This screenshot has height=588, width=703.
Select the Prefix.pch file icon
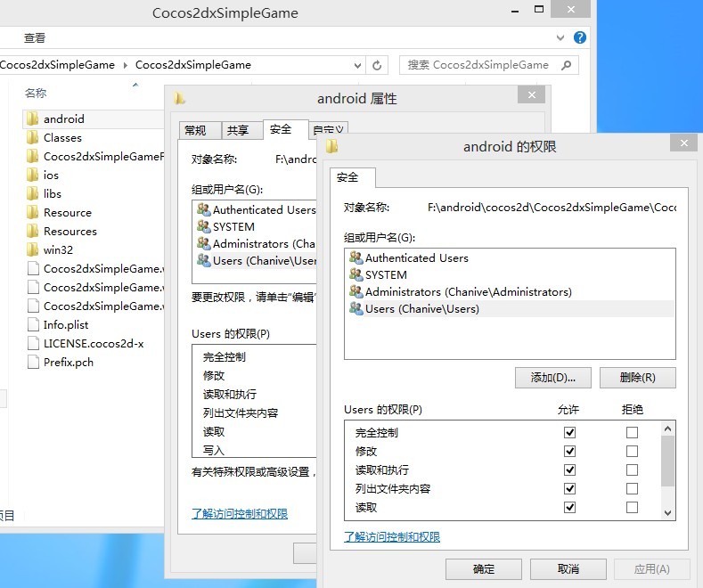click(x=33, y=362)
